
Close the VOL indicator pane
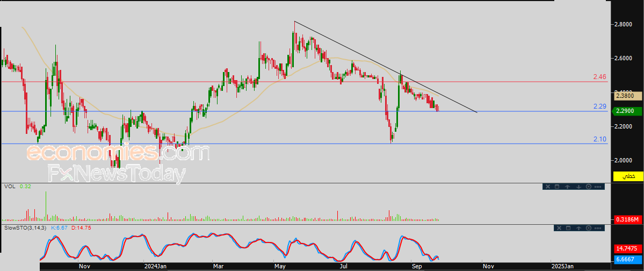point(548,187)
